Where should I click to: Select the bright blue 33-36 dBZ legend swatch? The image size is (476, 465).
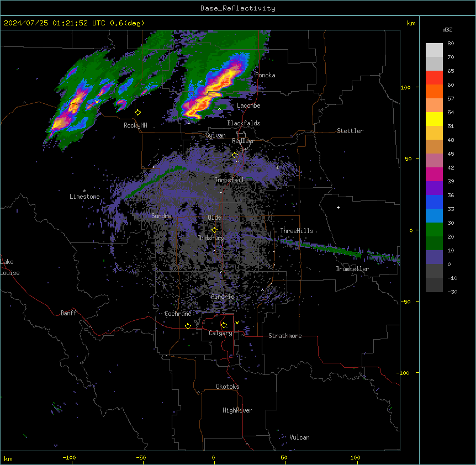coord(434,202)
